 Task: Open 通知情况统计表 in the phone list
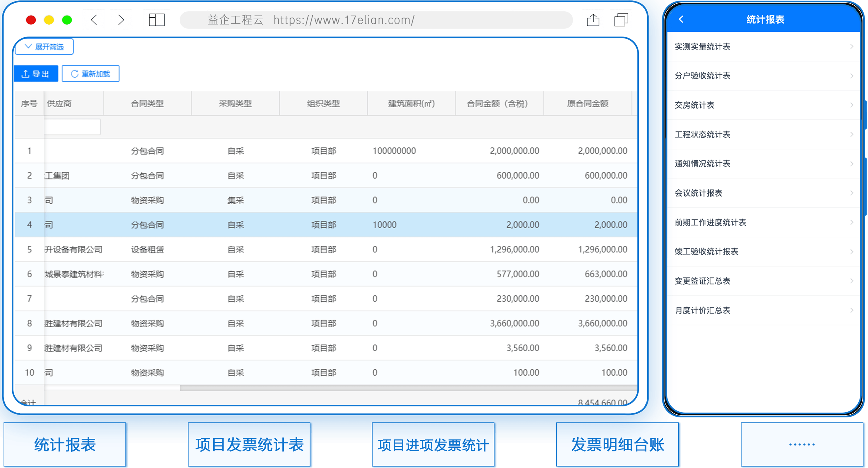click(x=764, y=164)
